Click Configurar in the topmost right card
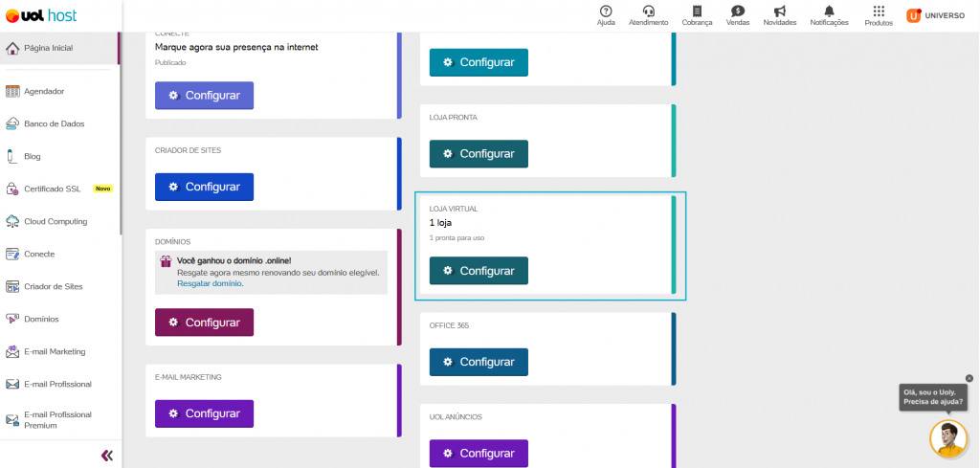Viewport: 980px width, 468px height. [x=479, y=62]
